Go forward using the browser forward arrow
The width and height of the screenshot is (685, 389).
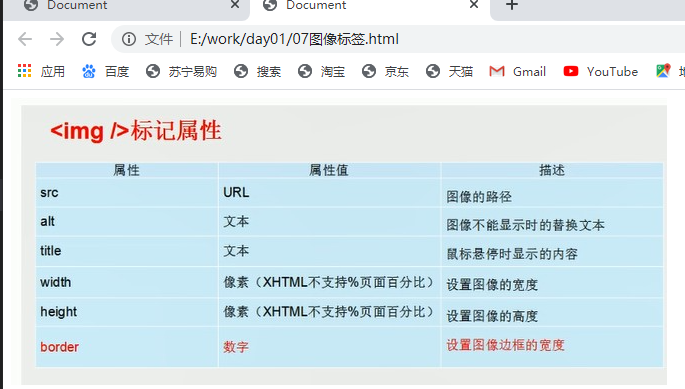click(x=57, y=39)
